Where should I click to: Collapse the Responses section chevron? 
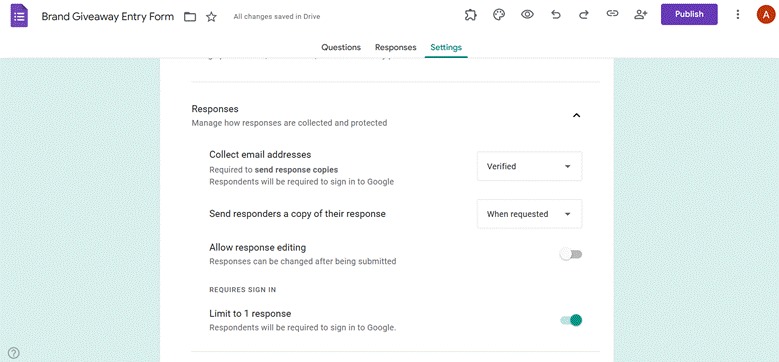(576, 115)
